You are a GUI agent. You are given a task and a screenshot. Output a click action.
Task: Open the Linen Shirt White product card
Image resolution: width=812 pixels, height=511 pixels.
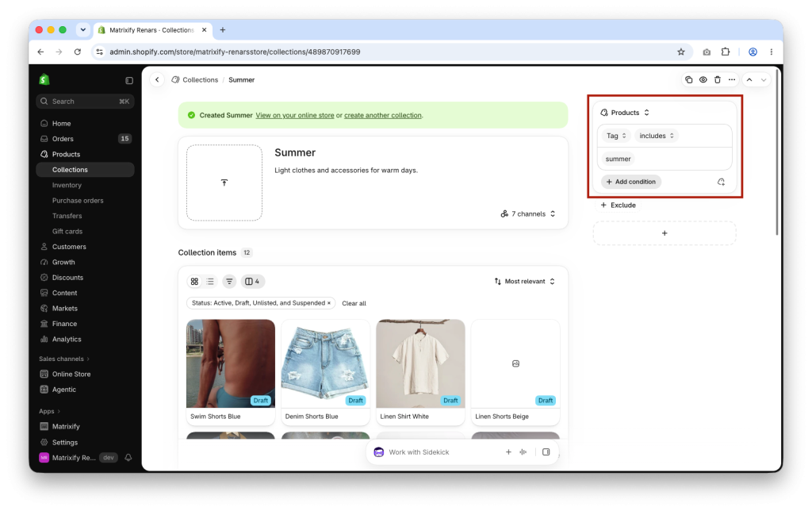(420, 372)
